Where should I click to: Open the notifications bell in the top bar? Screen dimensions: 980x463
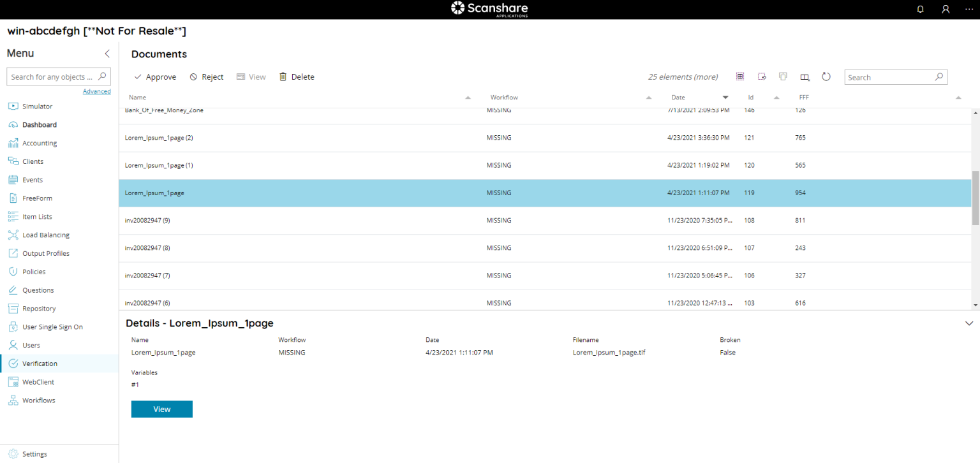[920, 9]
